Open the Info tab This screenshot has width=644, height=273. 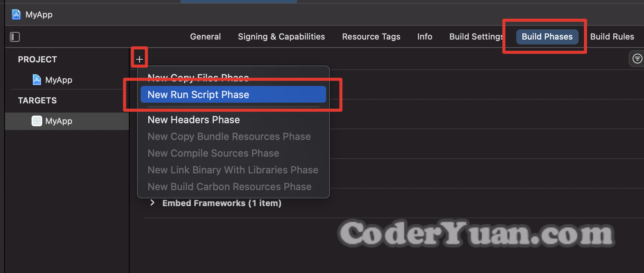pos(425,37)
